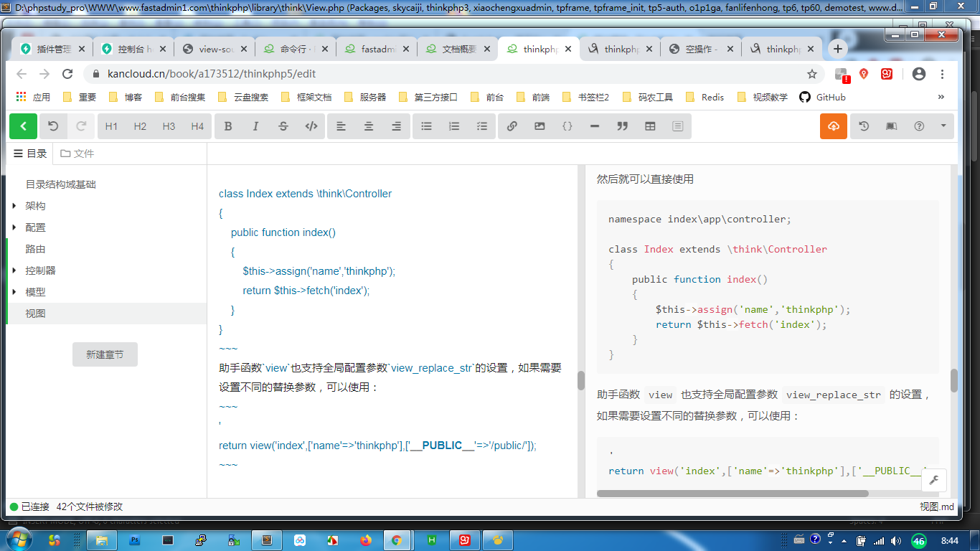This screenshot has height=551, width=980.
Task: Reload the page
Action: [67, 74]
